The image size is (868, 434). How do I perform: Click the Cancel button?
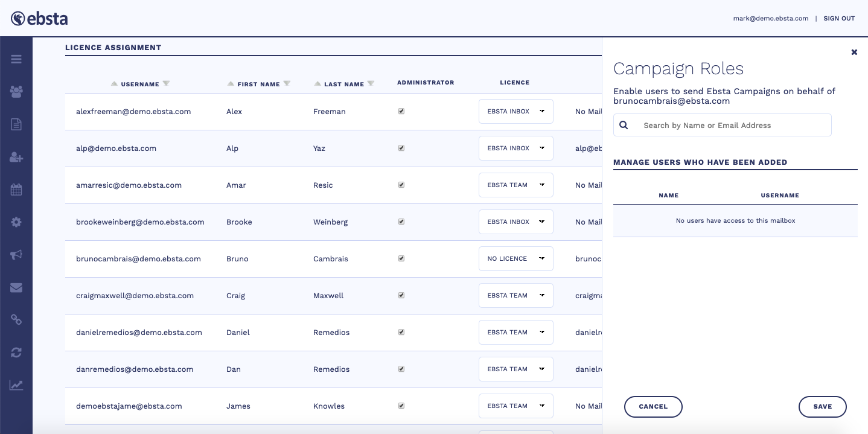coord(653,407)
